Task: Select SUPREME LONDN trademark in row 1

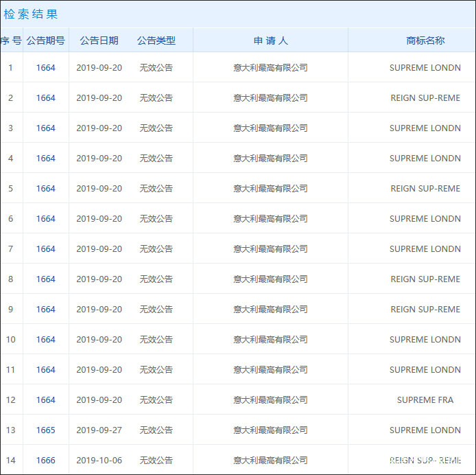Action: point(425,67)
